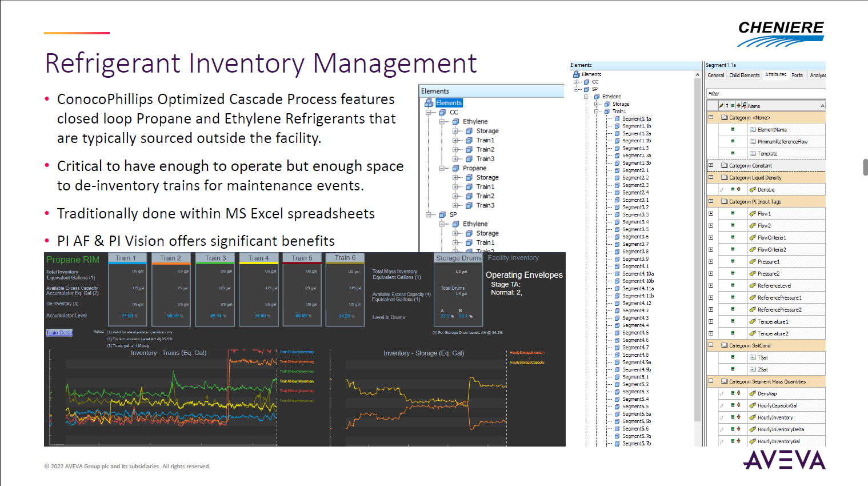Collapse the Propane node in the middle tree
The width and height of the screenshot is (868, 486).
coord(442,169)
